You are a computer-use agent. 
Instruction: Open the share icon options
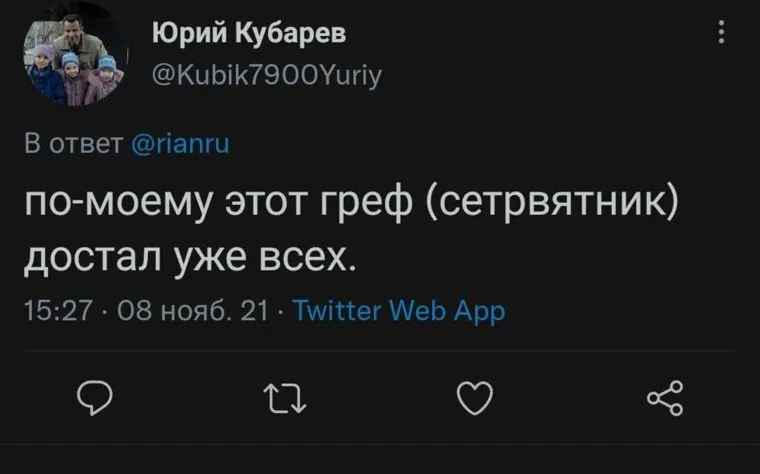click(x=664, y=400)
